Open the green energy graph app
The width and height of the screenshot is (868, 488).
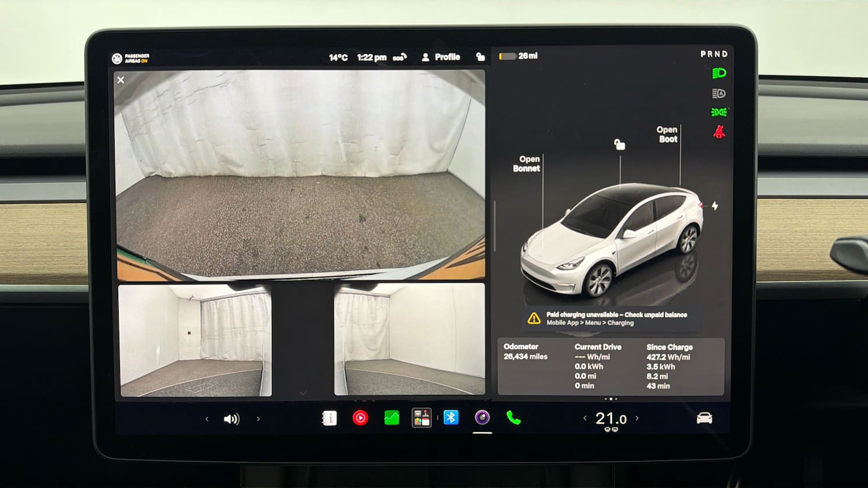pos(392,417)
